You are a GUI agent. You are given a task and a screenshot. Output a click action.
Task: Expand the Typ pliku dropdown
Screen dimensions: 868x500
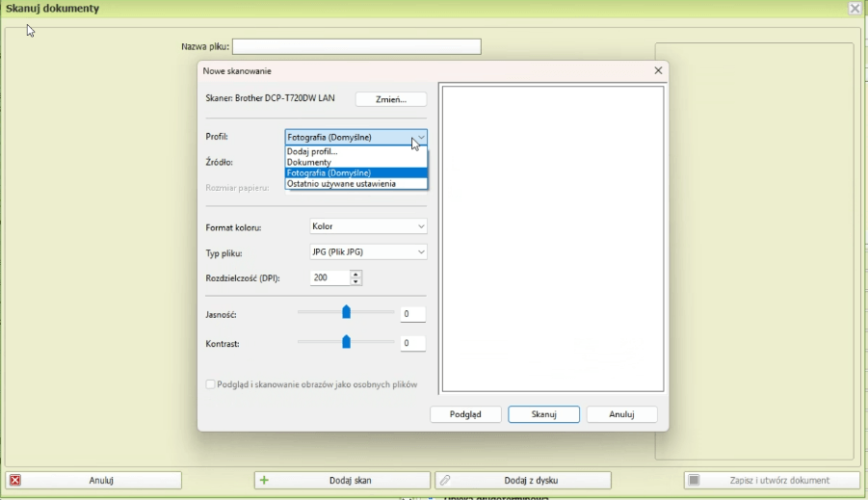point(368,251)
